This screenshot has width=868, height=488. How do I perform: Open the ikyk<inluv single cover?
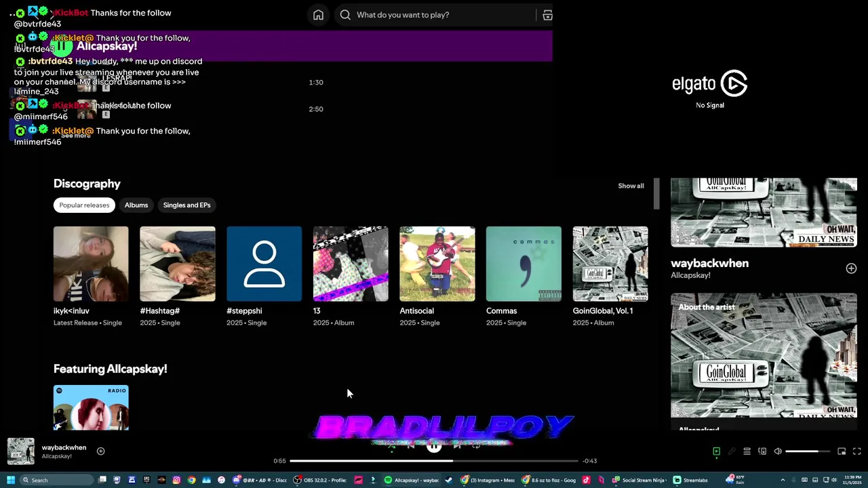pyautogui.click(x=91, y=264)
